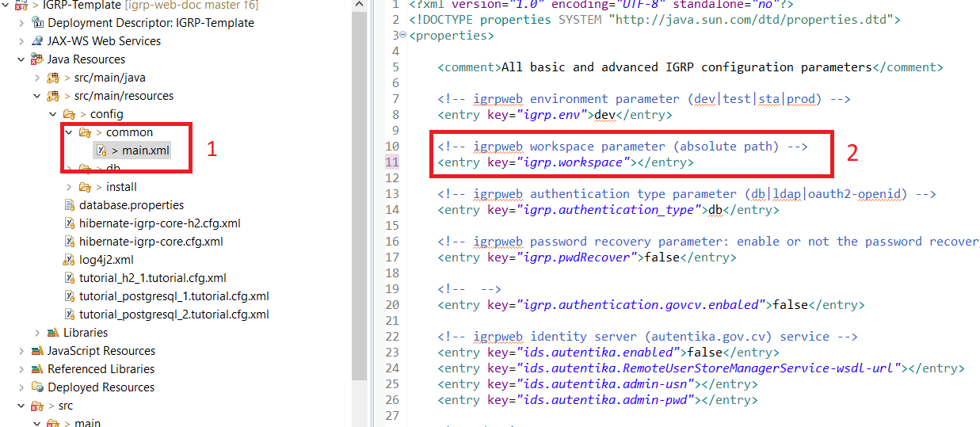Click the IGRP-Template project icon
Screen dimensions: 980x427
click(21, 5)
